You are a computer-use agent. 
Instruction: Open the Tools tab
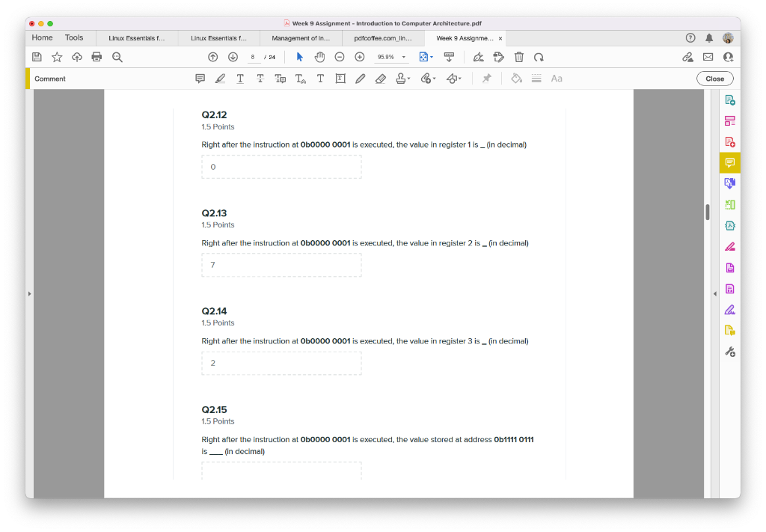[74, 37]
